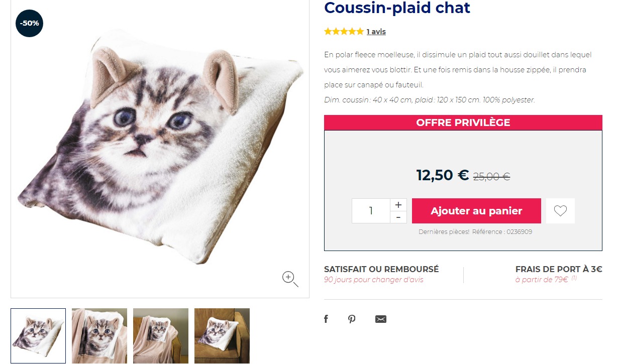Click the quantity input field
Viewport: 617px width, 364px height.
pos(371,211)
